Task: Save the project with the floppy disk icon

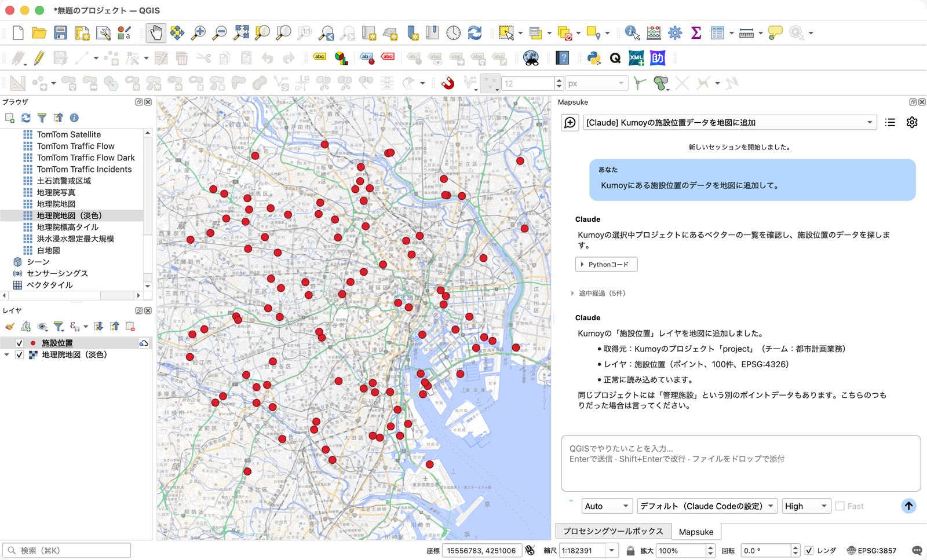Action: point(60,33)
